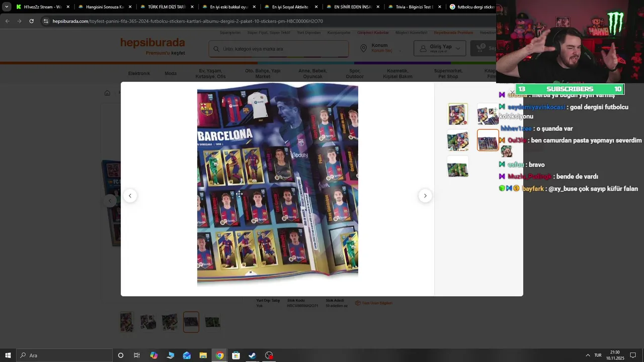Show the next product image in lightbox
This screenshot has width=644, height=362.
[425, 196]
